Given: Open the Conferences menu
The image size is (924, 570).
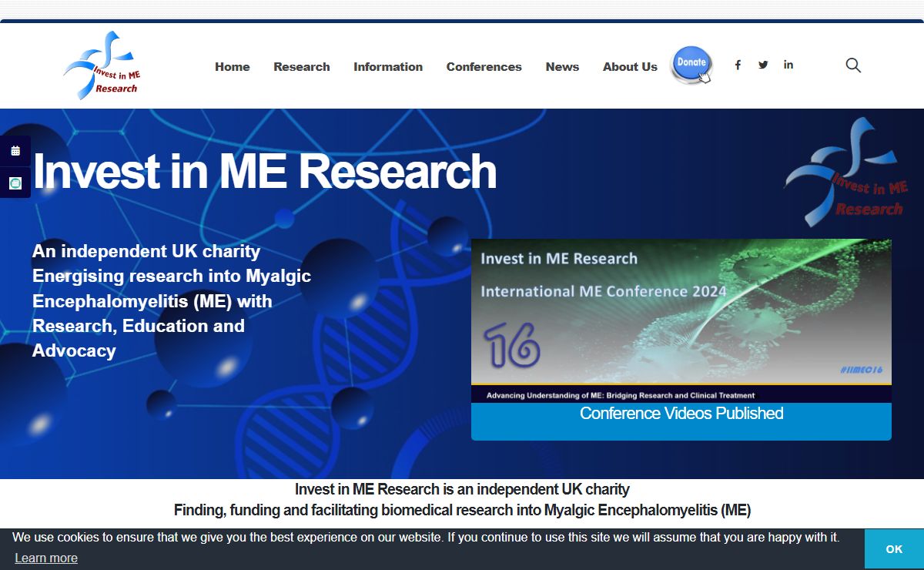Looking at the screenshot, I should coord(484,67).
